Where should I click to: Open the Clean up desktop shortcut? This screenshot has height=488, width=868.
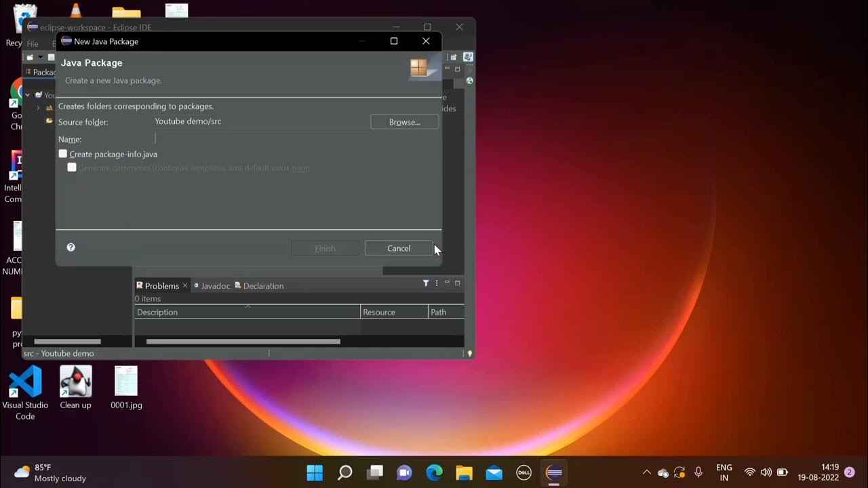(75, 388)
